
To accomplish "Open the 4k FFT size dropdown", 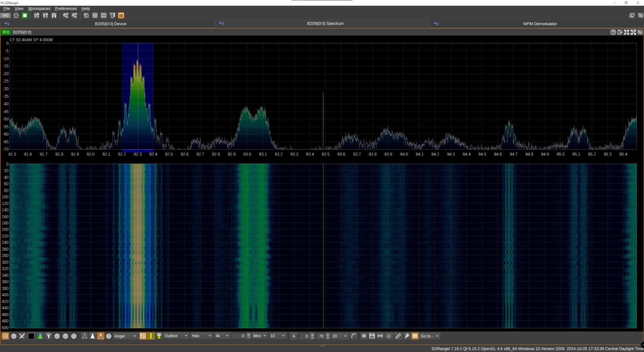I will tap(222, 336).
